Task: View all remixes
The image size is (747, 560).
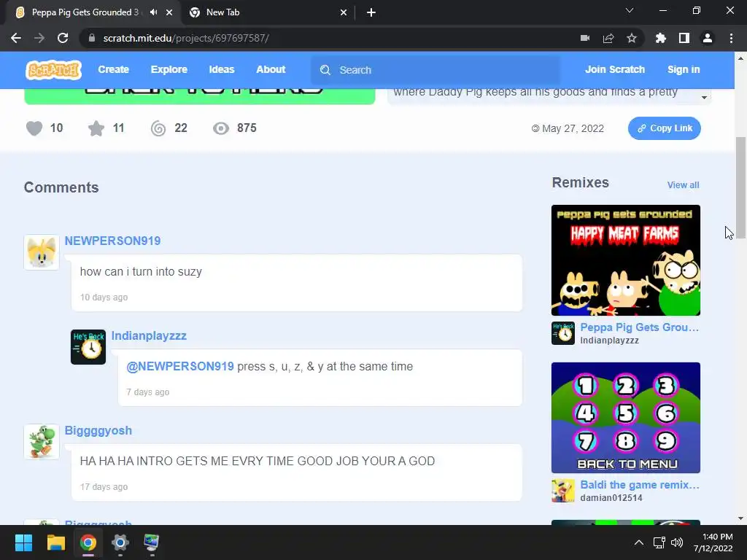Action: coord(683,185)
